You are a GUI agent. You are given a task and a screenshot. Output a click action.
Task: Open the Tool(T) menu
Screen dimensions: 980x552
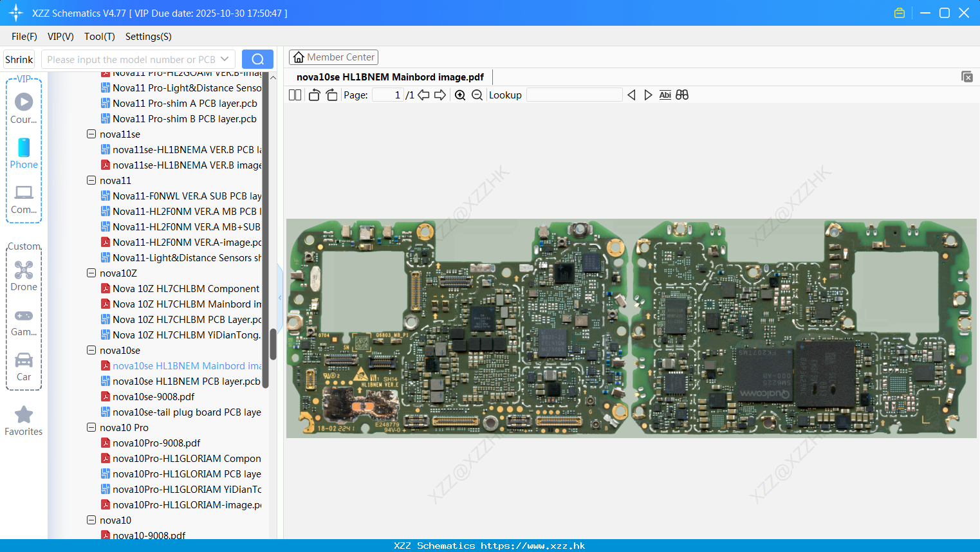tap(100, 36)
